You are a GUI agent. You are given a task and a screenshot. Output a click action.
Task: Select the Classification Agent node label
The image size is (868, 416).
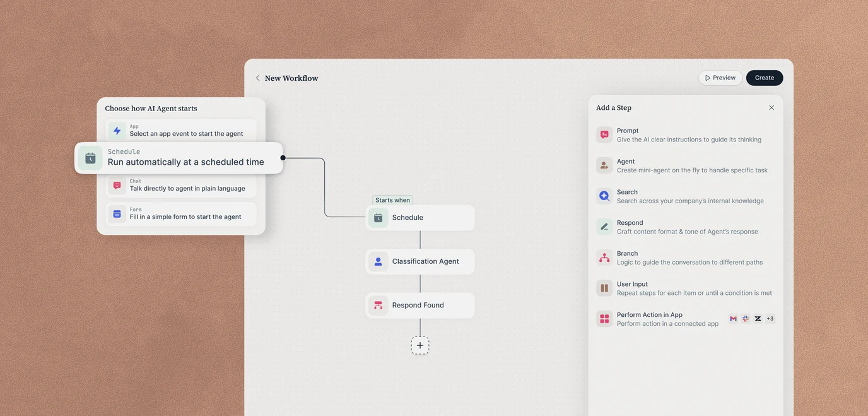tap(425, 261)
